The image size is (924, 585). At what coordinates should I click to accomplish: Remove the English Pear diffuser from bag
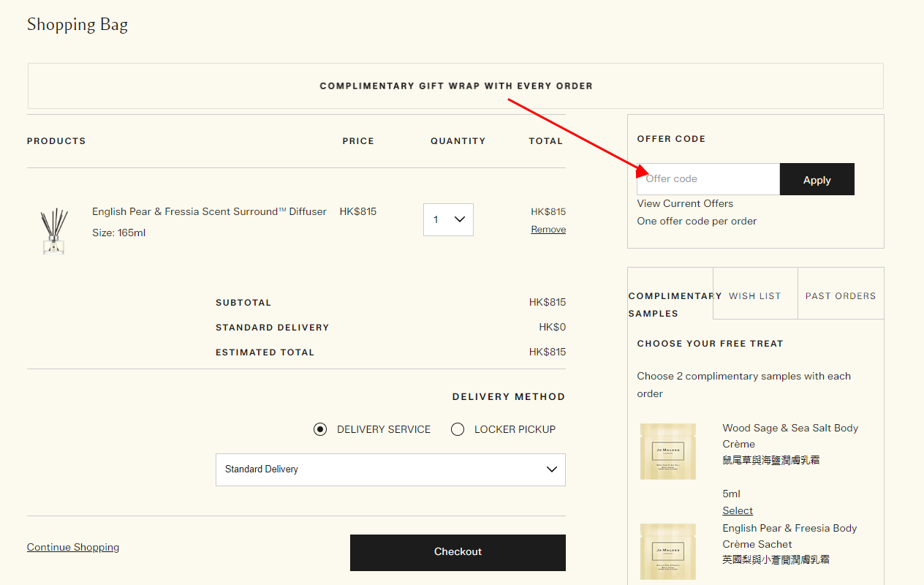548,230
